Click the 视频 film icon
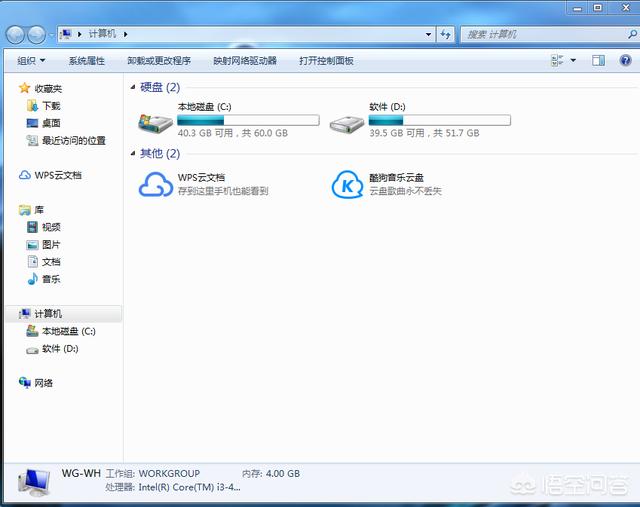Screen dimensions: 640x507 tap(32, 227)
